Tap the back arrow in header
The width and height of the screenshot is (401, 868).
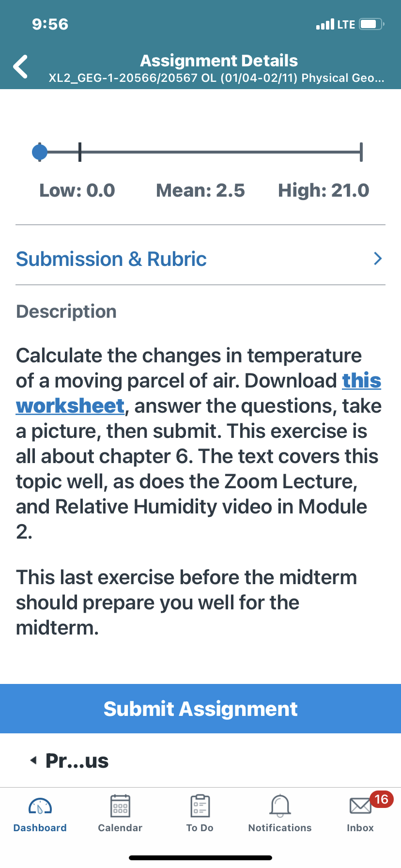click(x=20, y=67)
